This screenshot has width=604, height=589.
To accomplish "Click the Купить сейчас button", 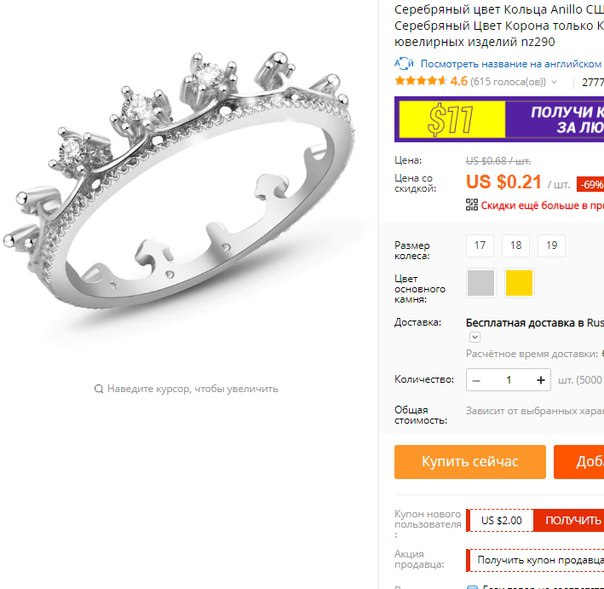I will [x=470, y=462].
